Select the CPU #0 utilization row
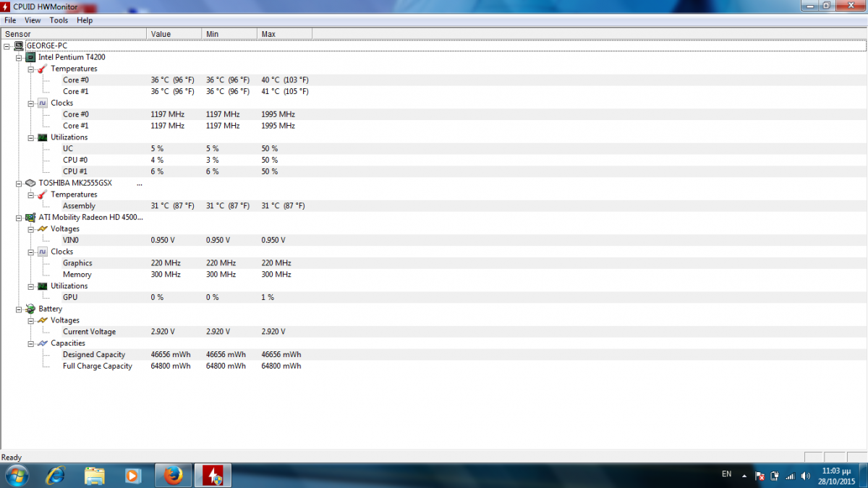Viewport: 868px width, 488px height. click(434, 160)
